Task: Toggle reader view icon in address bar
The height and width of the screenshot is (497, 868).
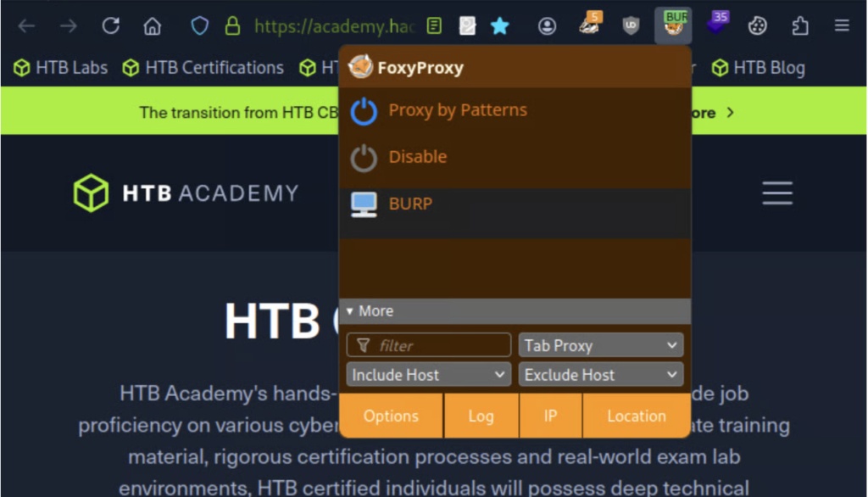Action: pyautogui.click(x=434, y=26)
